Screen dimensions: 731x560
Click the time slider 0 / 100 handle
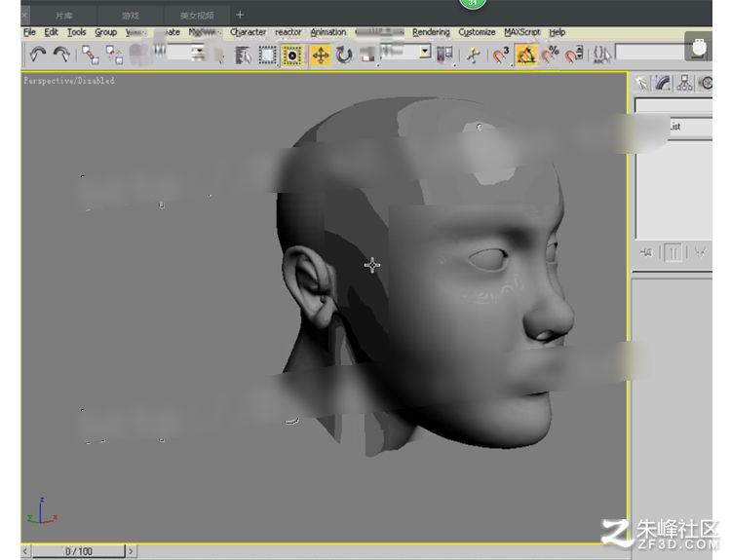point(78,551)
